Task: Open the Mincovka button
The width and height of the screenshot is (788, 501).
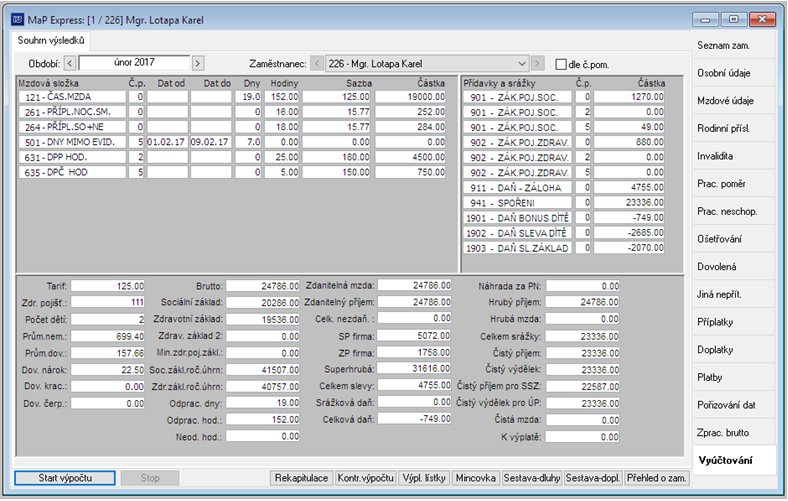Action: coord(475,477)
